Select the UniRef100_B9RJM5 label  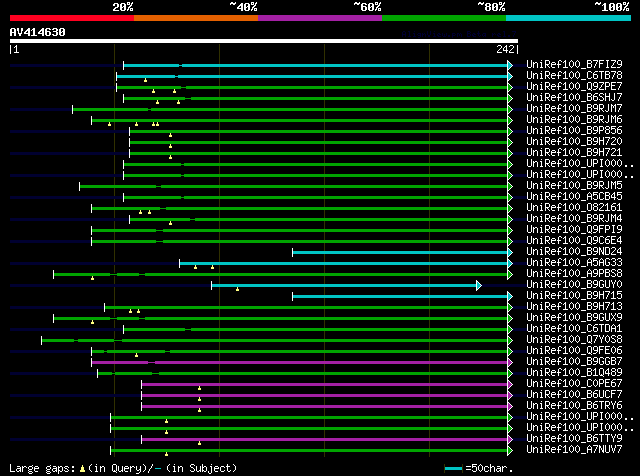pyautogui.click(x=574, y=186)
